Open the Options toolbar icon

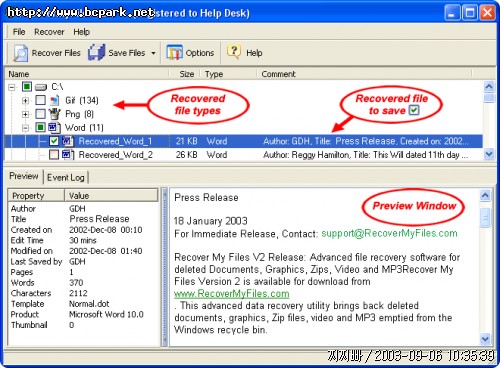click(x=174, y=52)
